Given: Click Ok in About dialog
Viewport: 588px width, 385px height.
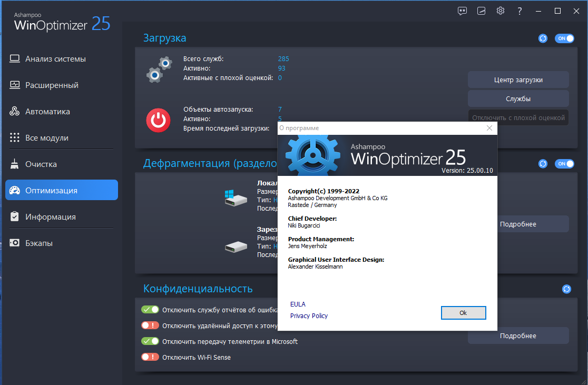Looking at the screenshot, I should (x=464, y=313).
